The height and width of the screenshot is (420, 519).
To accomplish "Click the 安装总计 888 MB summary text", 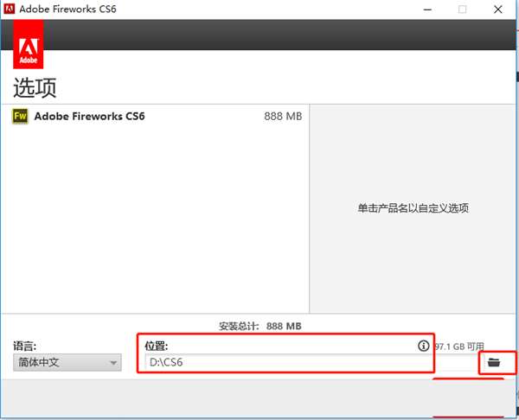I will click(259, 326).
